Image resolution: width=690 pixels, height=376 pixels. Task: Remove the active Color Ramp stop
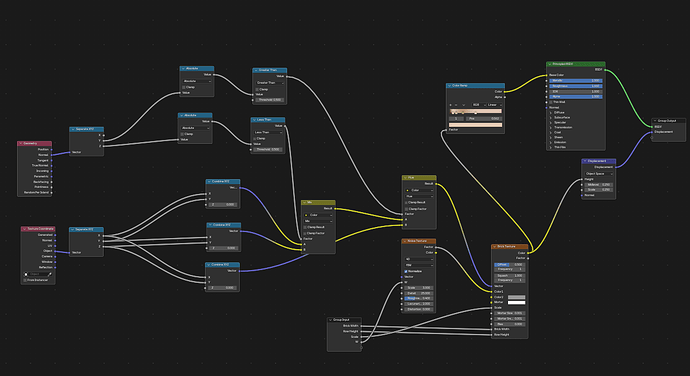pos(456,105)
